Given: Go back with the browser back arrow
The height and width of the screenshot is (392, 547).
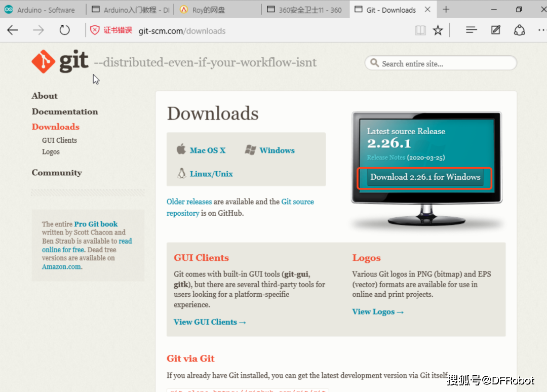Looking at the screenshot, I should tap(13, 30).
